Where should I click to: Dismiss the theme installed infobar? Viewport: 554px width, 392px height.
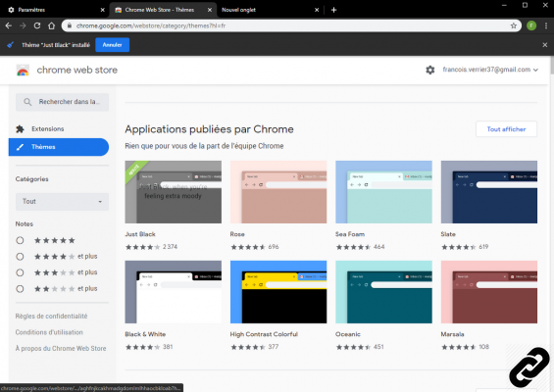545,45
